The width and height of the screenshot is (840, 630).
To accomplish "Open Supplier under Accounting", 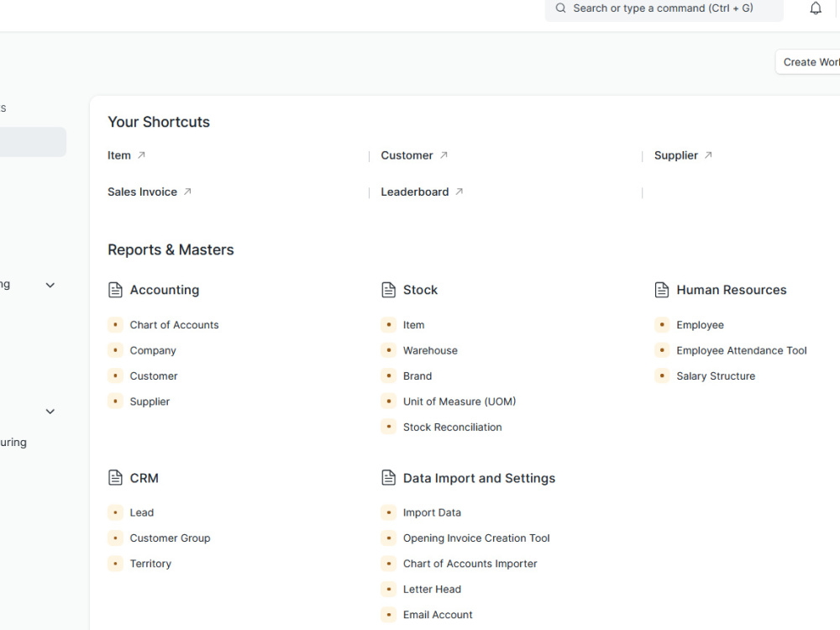I will (150, 402).
